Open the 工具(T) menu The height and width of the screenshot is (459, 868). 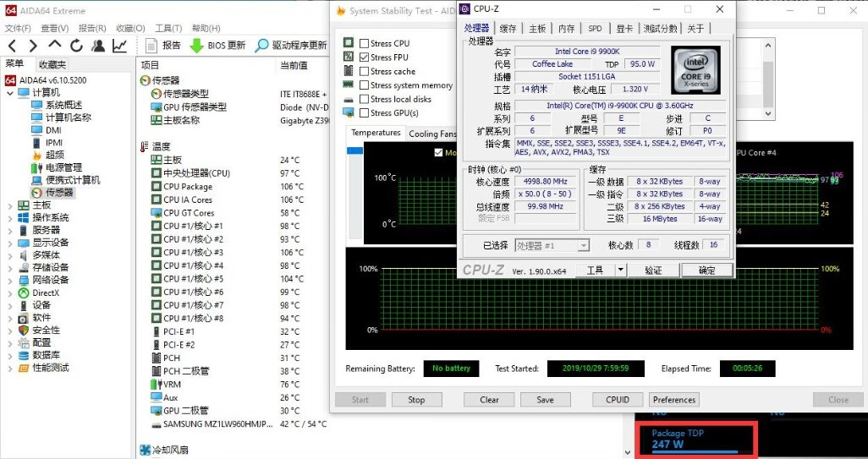(168, 28)
